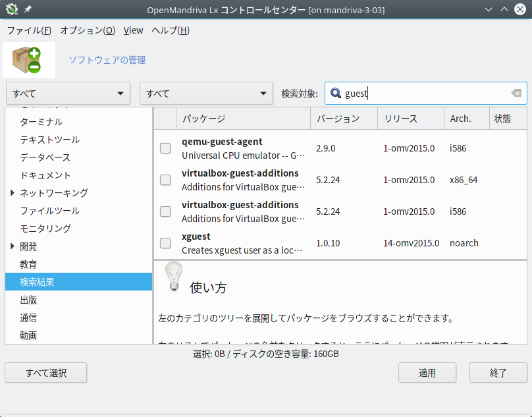Click the 使い方 heading
The image size is (532, 417).
[208, 288]
